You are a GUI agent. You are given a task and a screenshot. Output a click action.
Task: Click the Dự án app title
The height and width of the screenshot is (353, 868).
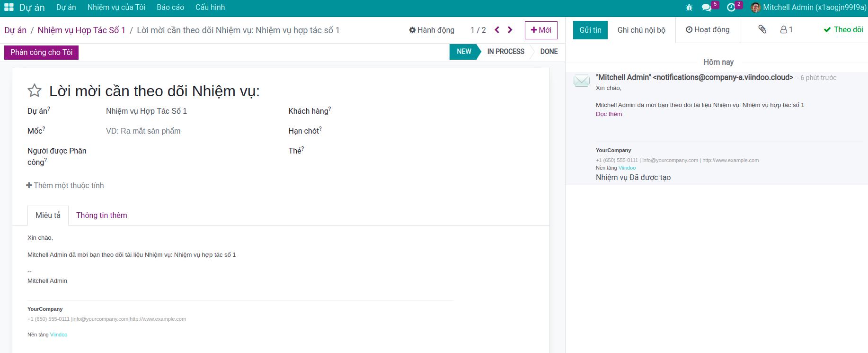(x=32, y=8)
